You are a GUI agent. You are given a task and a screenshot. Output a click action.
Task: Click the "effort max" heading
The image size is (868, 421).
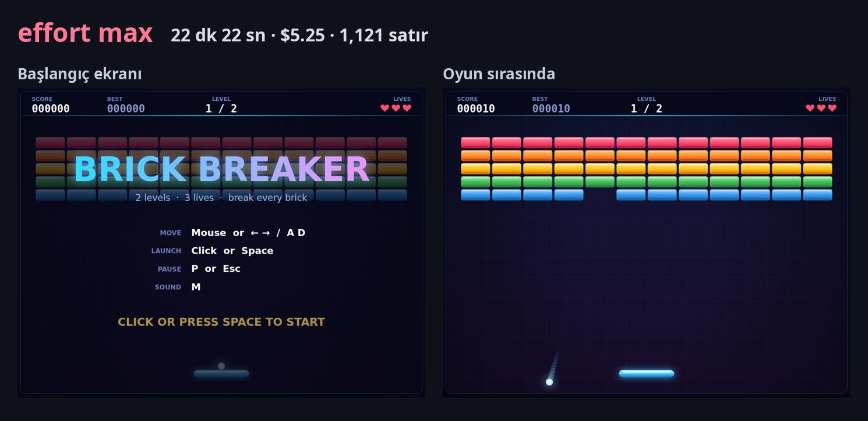[85, 33]
